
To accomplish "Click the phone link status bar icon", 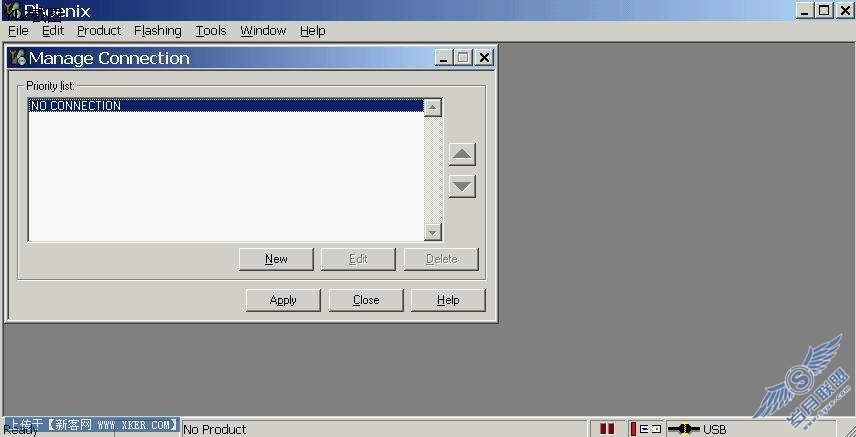I will point(646,429).
